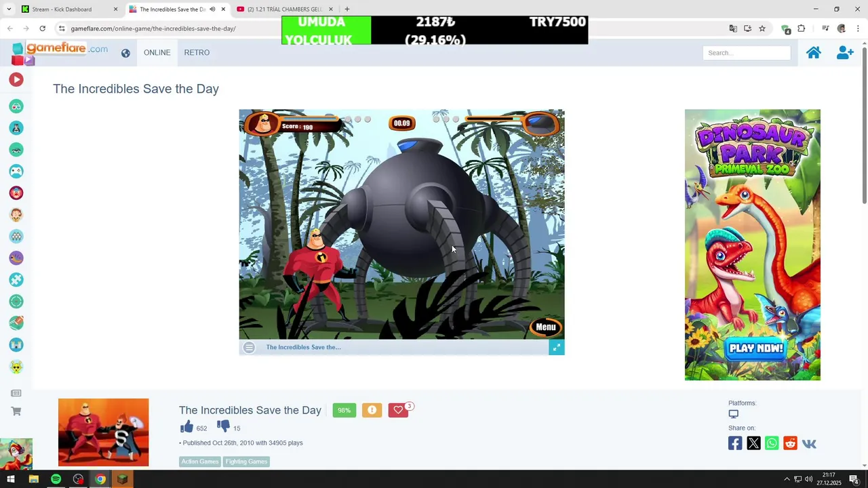868x488 pixels.
Task: Open the game controller category icon
Action: point(16,171)
